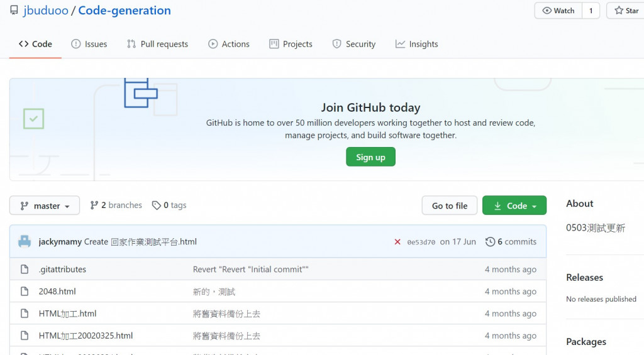Open the 新的，測試 commit message
Image resolution: width=644 pixels, height=355 pixels.
pos(214,292)
